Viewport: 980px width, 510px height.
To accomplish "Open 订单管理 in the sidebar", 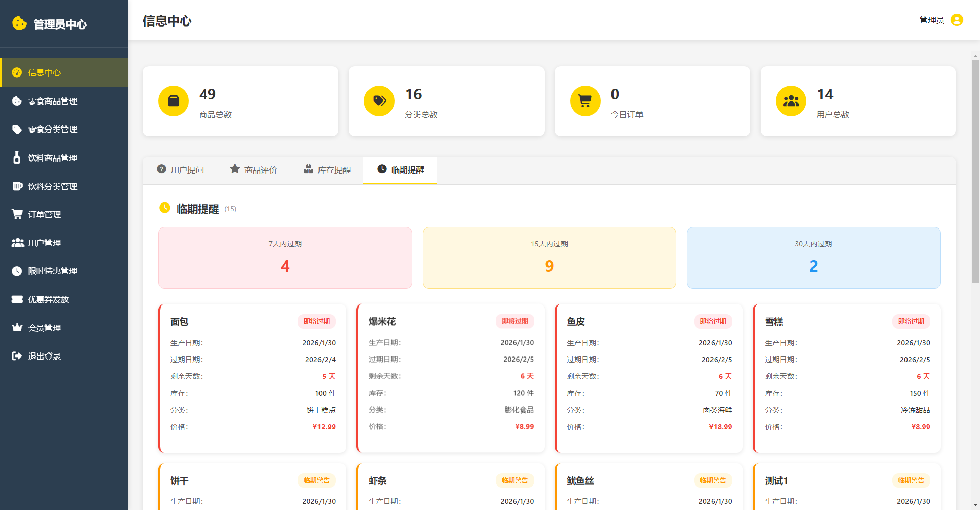I will pyautogui.click(x=44, y=215).
